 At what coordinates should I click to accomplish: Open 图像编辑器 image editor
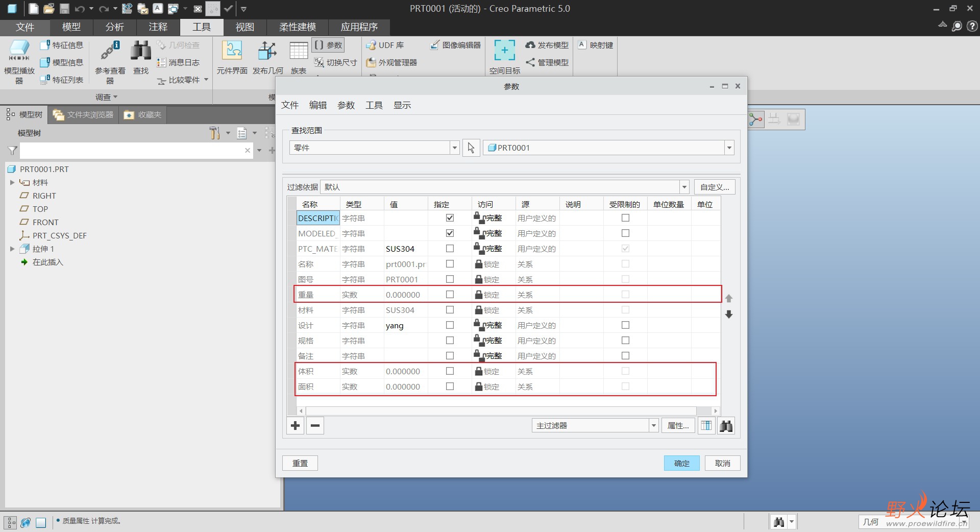point(455,45)
